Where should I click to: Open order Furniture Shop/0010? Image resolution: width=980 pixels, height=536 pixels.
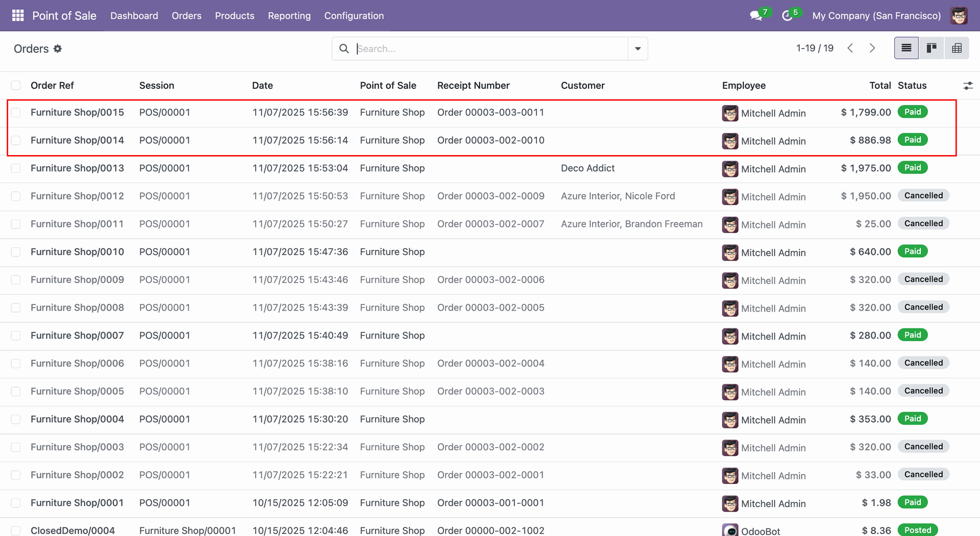click(x=77, y=252)
